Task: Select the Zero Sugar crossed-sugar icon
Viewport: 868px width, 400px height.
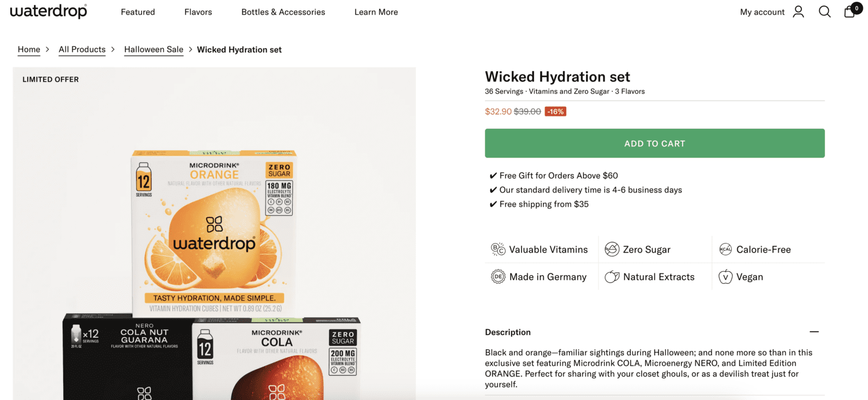Action: [612, 249]
